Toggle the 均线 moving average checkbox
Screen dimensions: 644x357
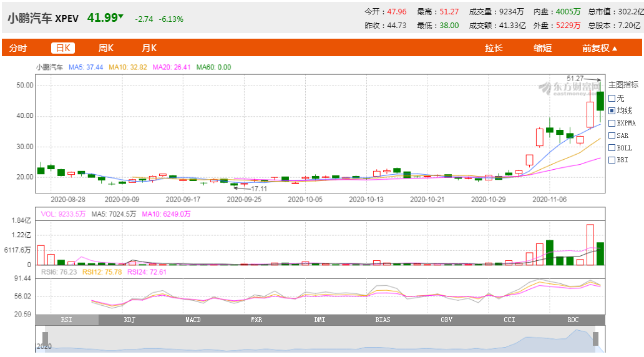point(612,110)
